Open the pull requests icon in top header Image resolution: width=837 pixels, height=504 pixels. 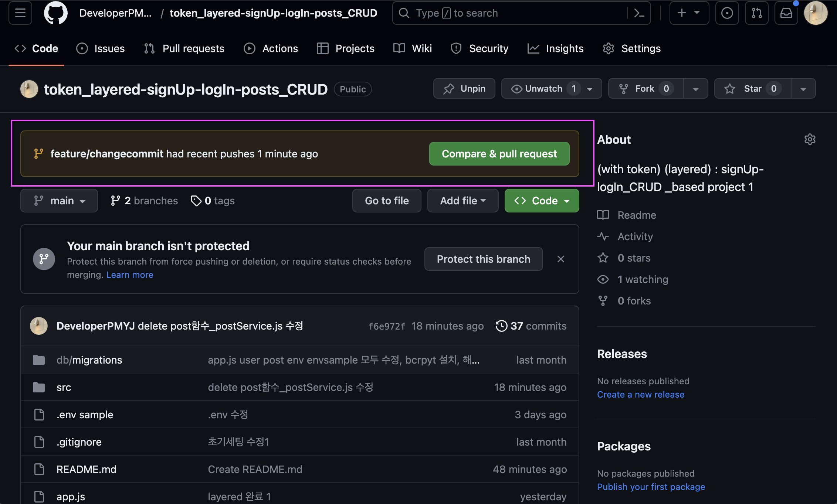point(756,13)
